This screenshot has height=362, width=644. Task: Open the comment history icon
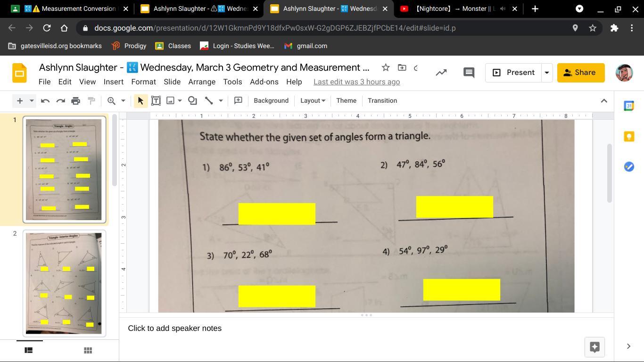click(469, 73)
